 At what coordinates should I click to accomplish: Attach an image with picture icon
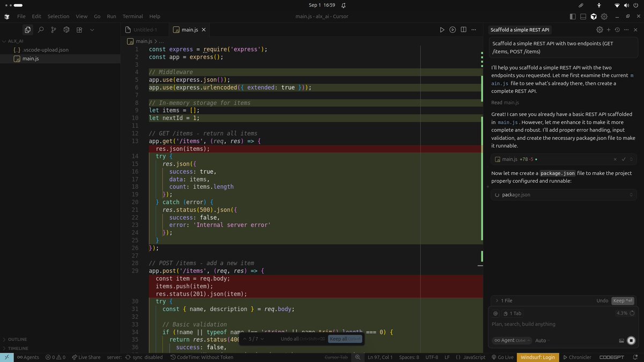click(x=621, y=341)
